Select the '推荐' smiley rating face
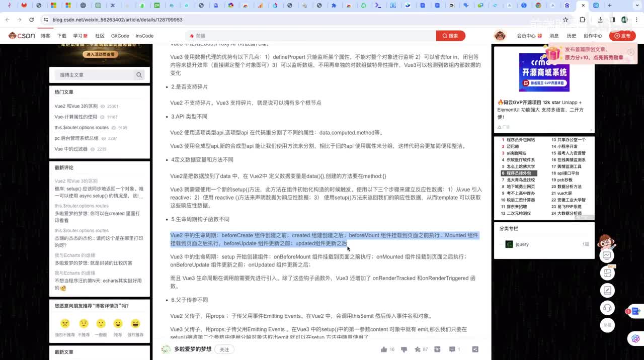This screenshot has height=360, width=644. point(118,323)
